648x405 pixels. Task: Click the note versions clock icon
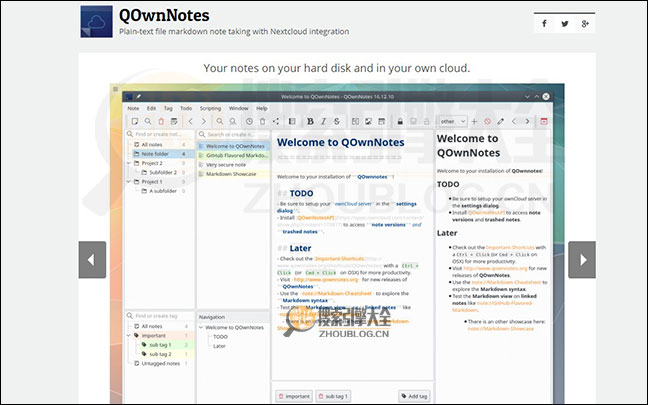(249, 121)
